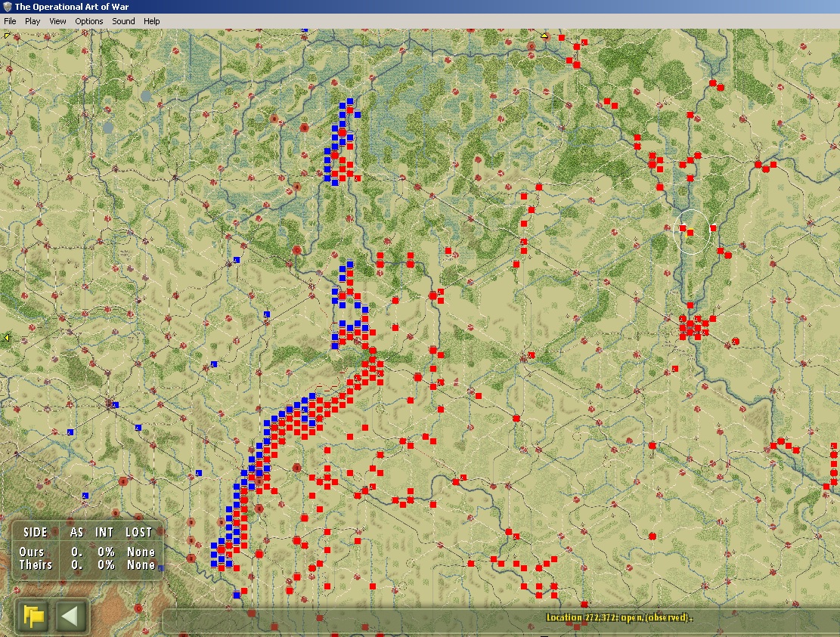The image size is (840, 637).
Task: Click the 'SIDE' column header
Action: [x=36, y=532]
